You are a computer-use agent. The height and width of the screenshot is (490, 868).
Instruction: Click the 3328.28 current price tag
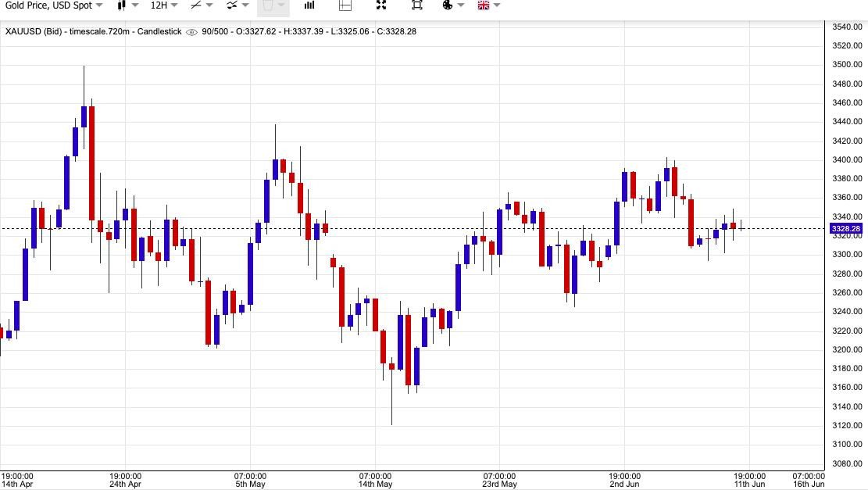point(846,229)
